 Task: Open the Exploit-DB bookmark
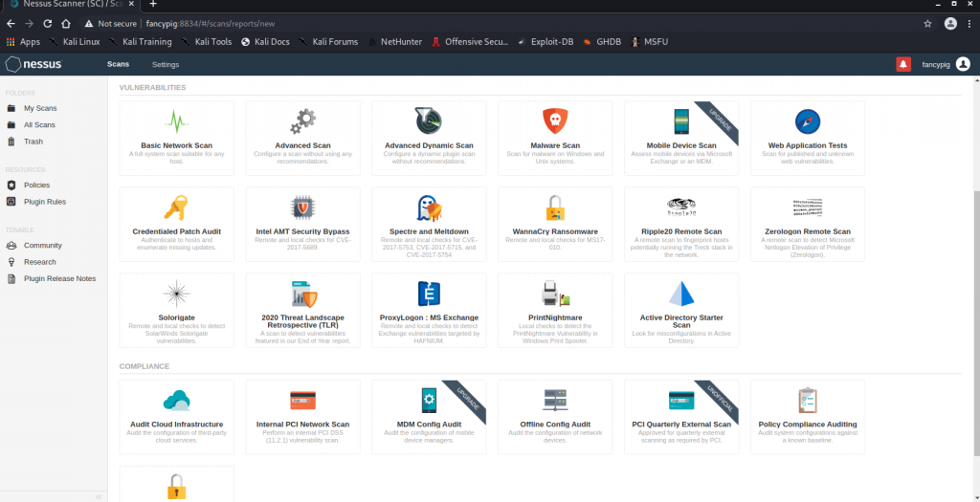544,42
